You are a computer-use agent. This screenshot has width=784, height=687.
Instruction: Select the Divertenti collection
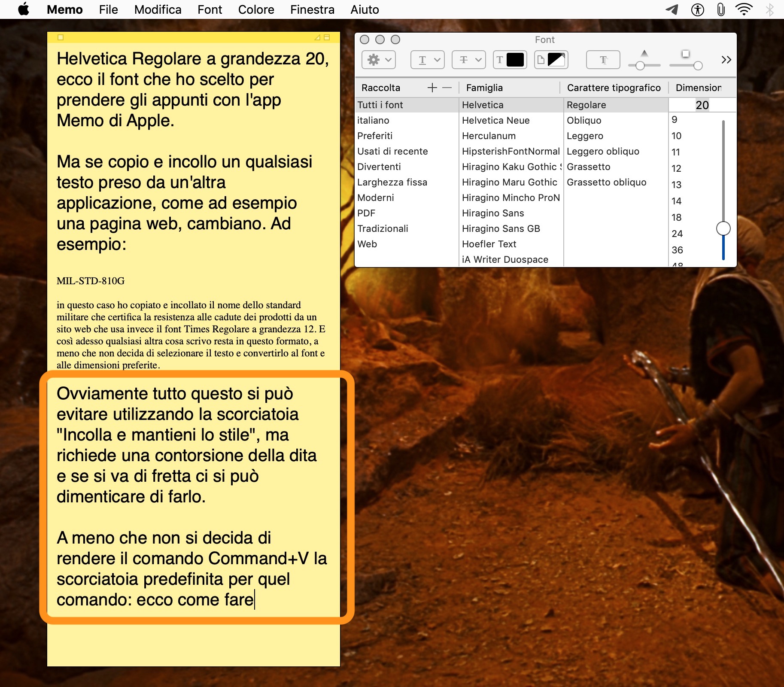(x=407, y=167)
